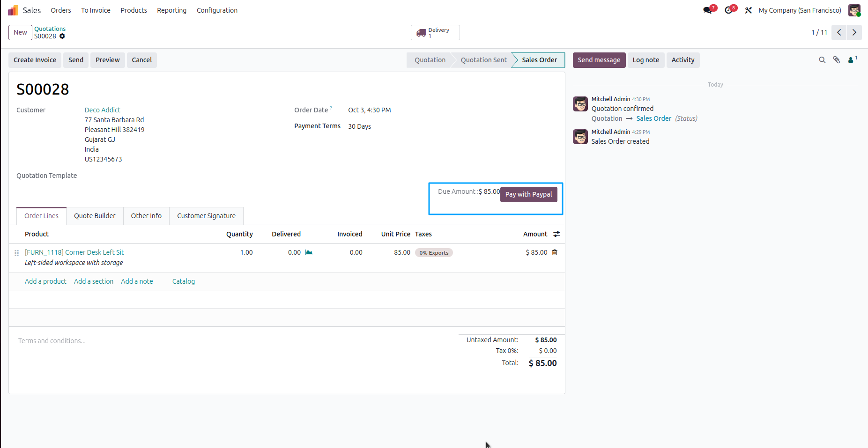The width and height of the screenshot is (868, 448).
Task: Open column settings icon next to Amount
Action: 556,234
